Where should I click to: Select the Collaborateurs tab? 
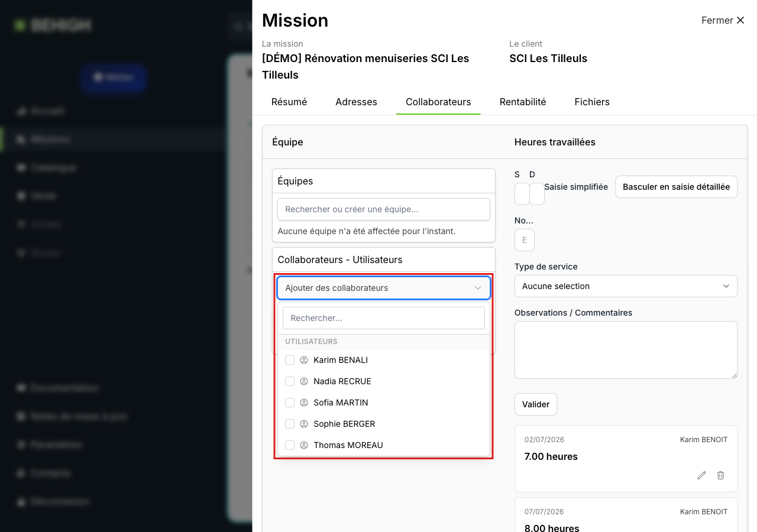(438, 102)
